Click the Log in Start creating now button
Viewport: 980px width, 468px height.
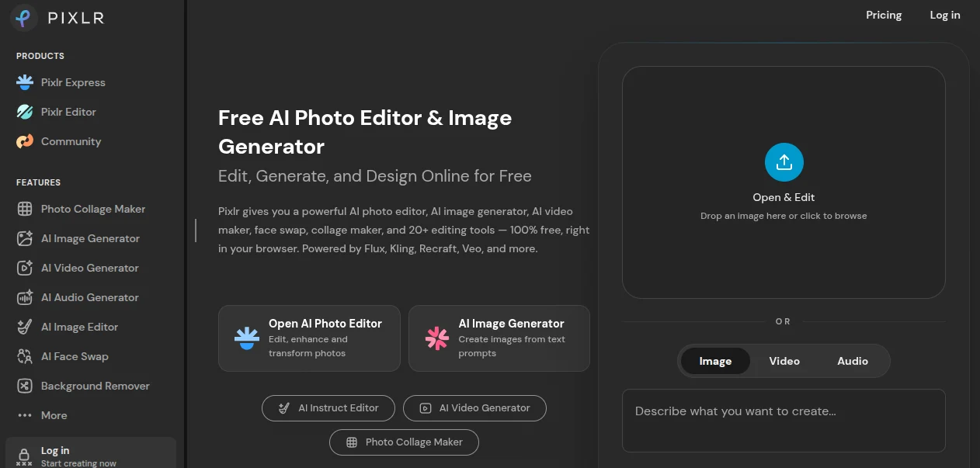(91, 453)
